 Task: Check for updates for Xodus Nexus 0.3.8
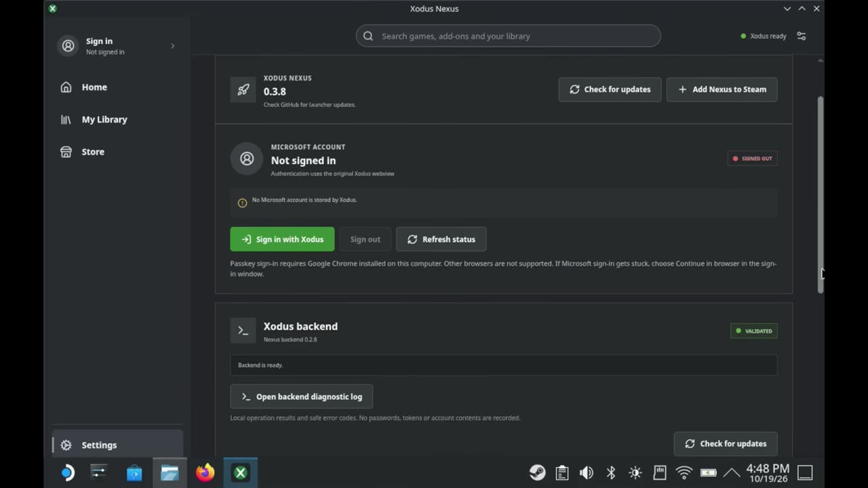click(610, 89)
